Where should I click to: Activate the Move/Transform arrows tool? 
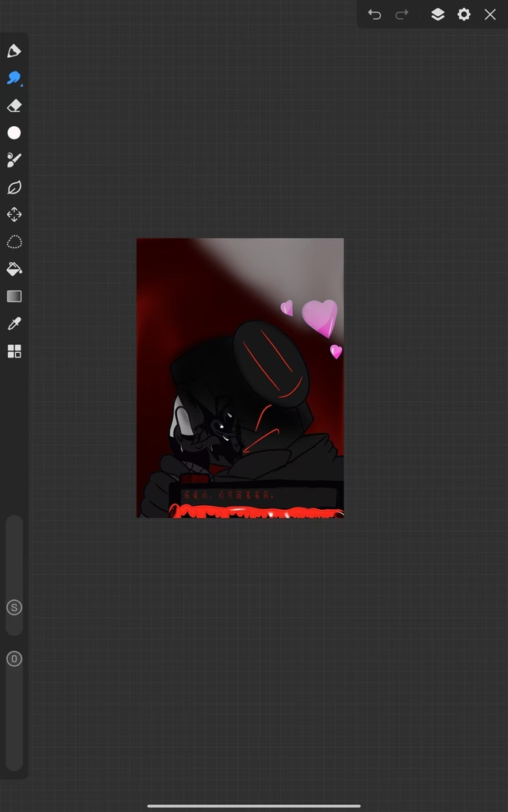coord(14,215)
